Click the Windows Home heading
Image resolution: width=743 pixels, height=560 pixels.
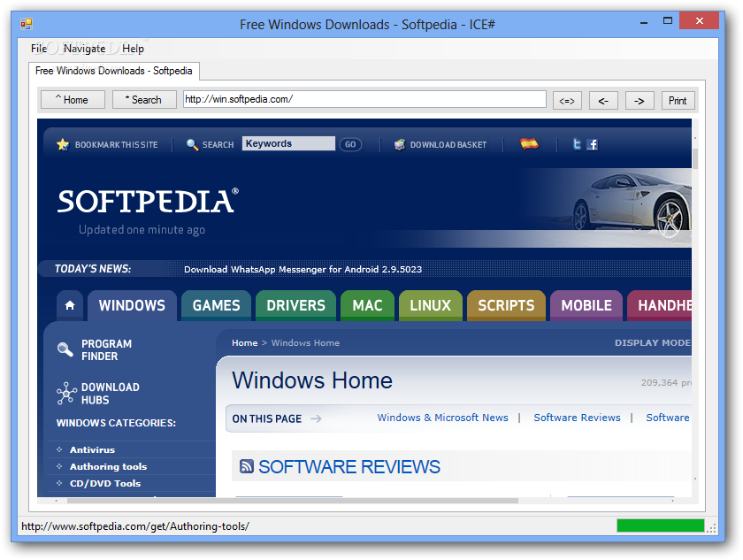pos(312,380)
